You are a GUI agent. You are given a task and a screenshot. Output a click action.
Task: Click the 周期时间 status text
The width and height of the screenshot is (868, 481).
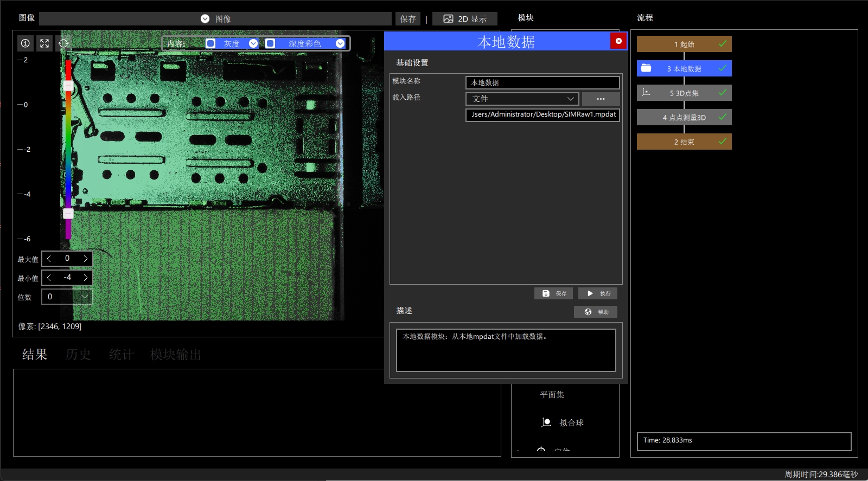pyautogui.click(x=821, y=474)
